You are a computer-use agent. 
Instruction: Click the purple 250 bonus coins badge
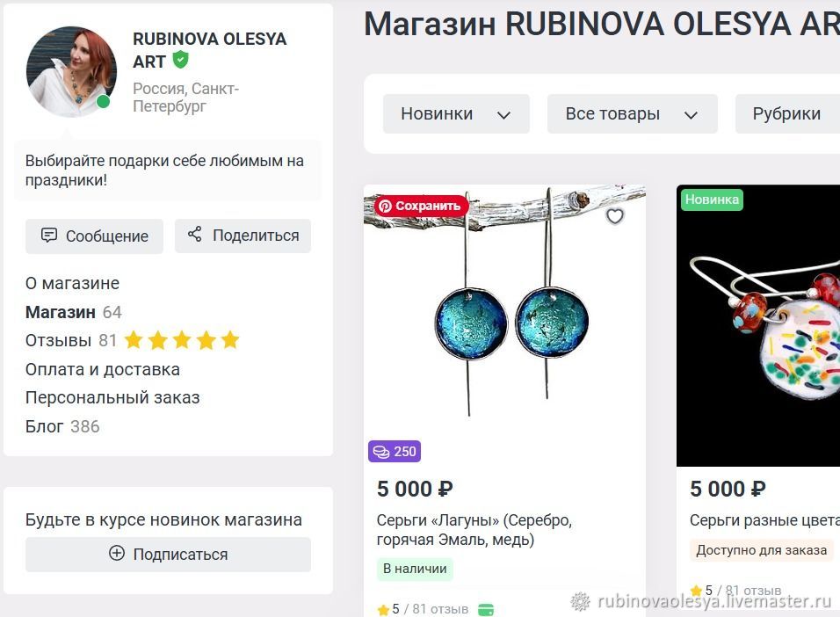395,452
